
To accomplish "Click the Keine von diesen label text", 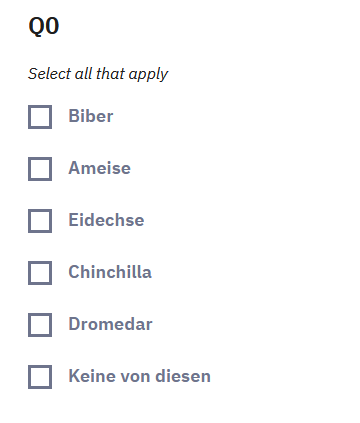I will (x=139, y=376).
